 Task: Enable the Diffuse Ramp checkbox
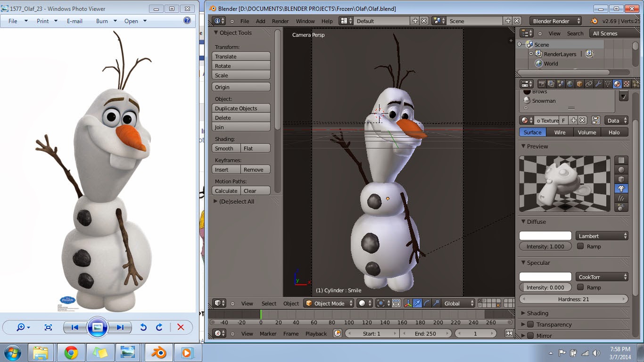pos(580,246)
